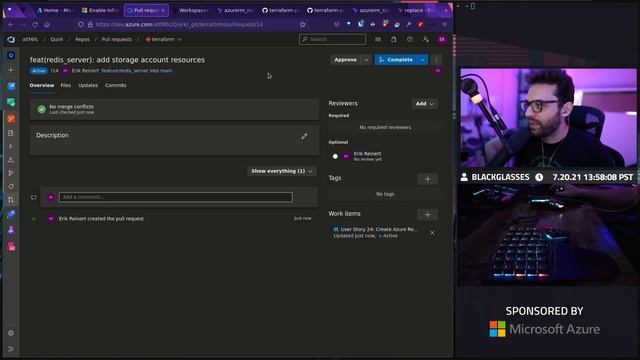This screenshot has height=360, width=640.
Task: Reload the page in browser
Action: 35,24
